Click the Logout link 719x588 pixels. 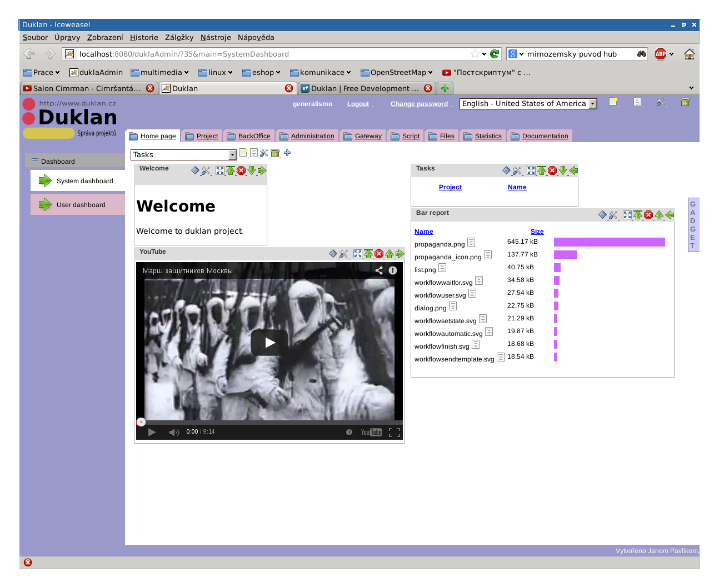(x=358, y=103)
